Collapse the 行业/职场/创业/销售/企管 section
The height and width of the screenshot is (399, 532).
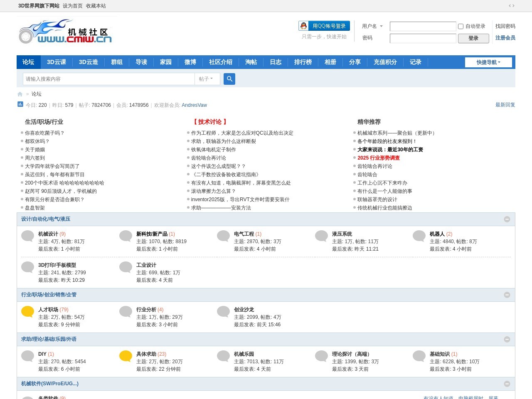coord(507,295)
